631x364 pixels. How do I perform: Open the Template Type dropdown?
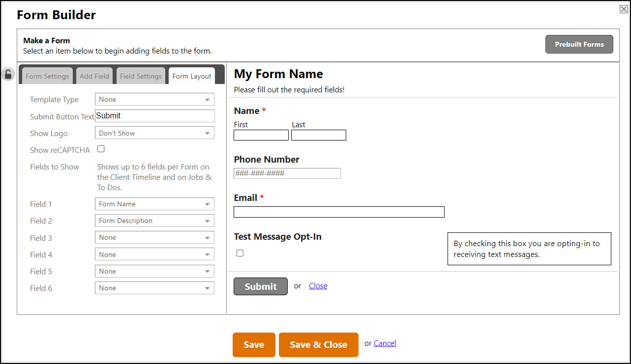point(154,99)
